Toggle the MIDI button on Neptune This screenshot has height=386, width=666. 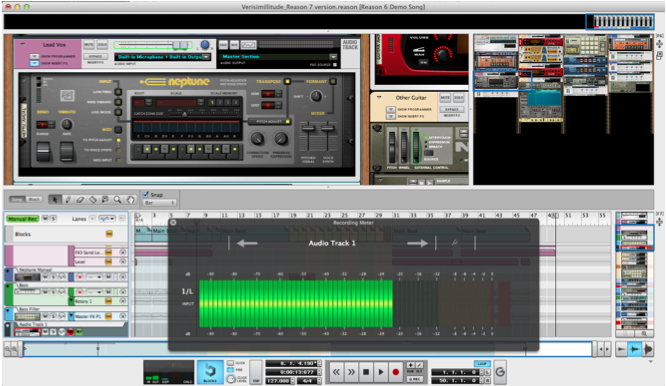(x=118, y=130)
